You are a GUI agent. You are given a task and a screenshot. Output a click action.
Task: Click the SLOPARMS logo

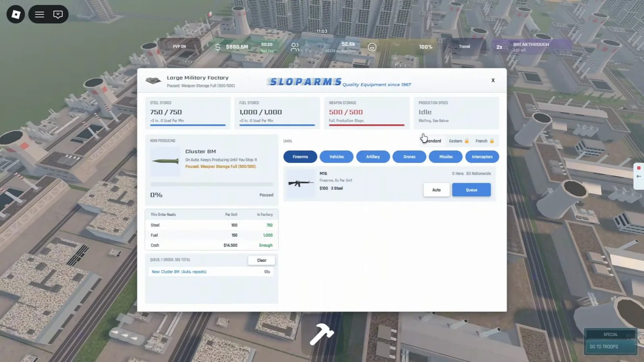coord(304,82)
